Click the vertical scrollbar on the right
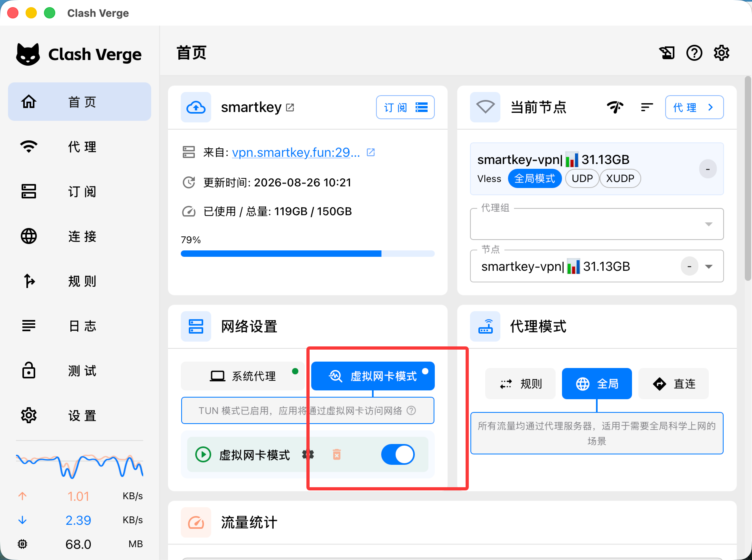The width and height of the screenshot is (752, 560). (748, 178)
